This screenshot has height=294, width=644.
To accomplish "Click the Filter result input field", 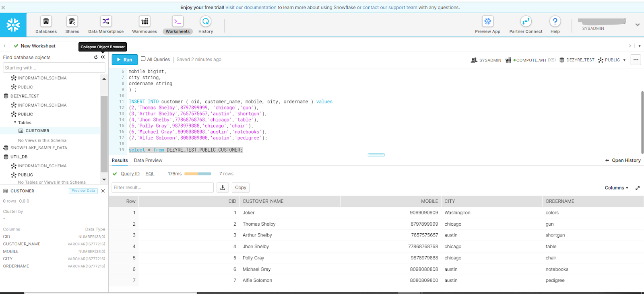I will (163, 187).
